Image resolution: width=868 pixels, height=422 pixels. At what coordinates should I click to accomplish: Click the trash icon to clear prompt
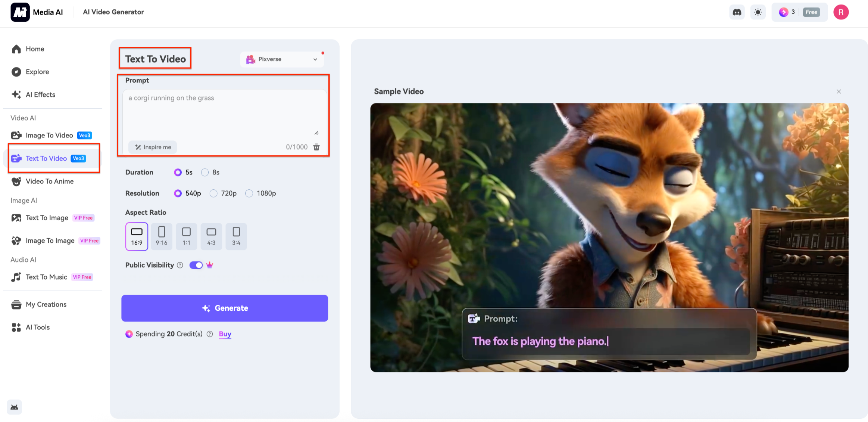[x=316, y=147]
